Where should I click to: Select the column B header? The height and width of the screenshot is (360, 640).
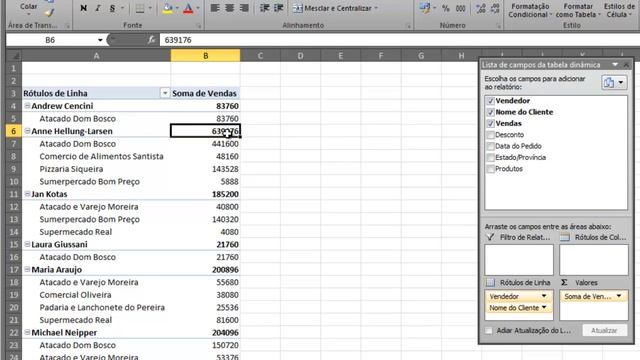206,56
